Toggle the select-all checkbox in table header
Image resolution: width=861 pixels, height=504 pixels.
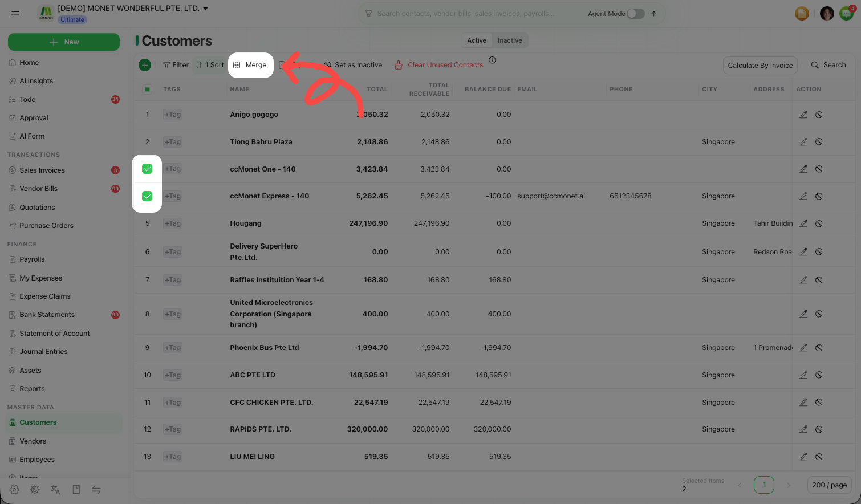point(147,90)
